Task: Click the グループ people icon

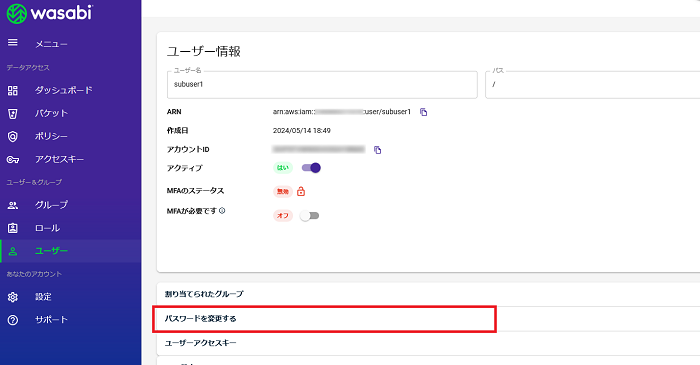Action: pos(12,205)
